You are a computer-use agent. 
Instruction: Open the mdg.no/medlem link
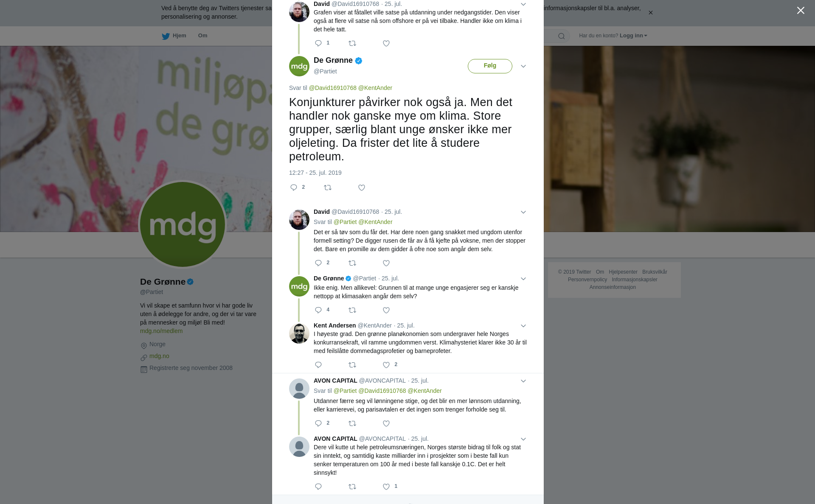tap(161, 331)
